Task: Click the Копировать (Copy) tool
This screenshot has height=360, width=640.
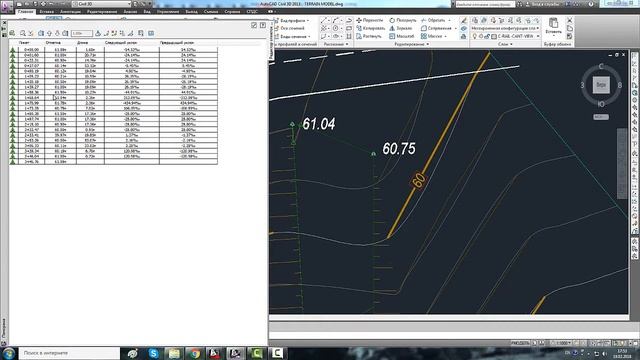Action: (371, 28)
